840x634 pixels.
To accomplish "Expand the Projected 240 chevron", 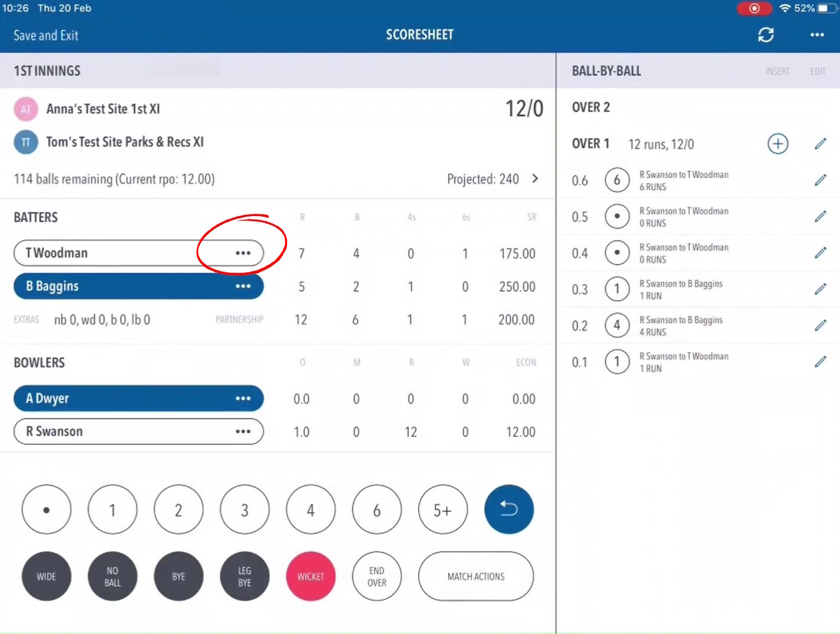I will [x=535, y=178].
